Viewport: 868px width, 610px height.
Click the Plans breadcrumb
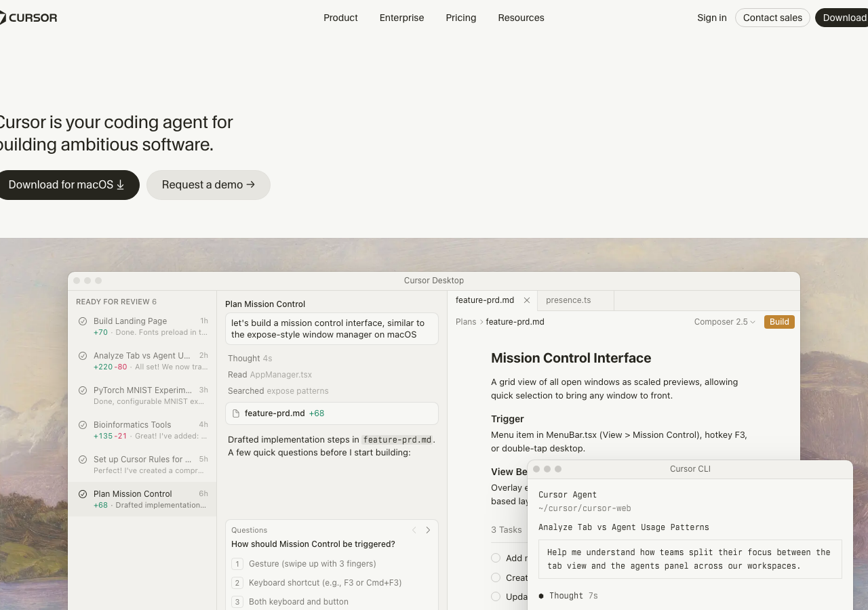[466, 322]
